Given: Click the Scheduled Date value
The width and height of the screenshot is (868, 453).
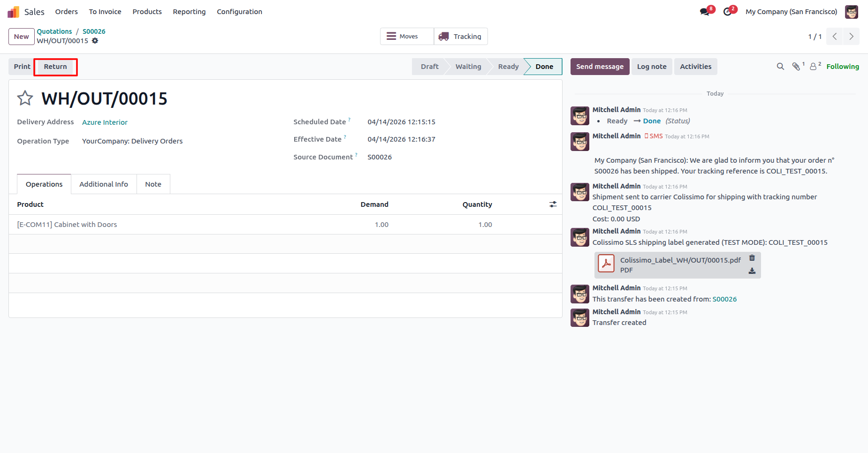Looking at the screenshot, I should pos(402,122).
